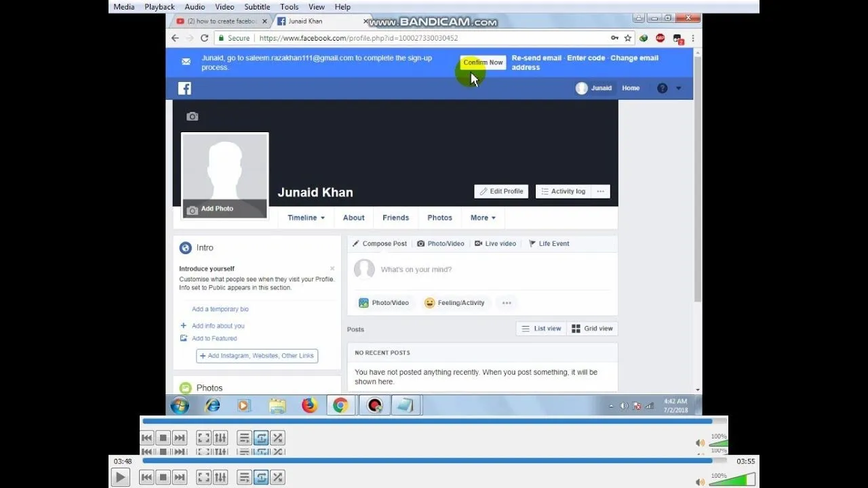This screenshot has height=488, width=868.
Task: Click the Enter code link
Action: (586, 58)
